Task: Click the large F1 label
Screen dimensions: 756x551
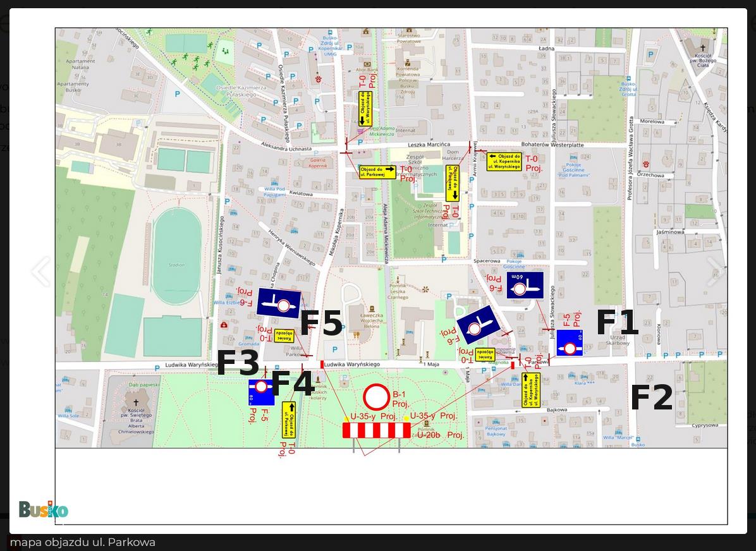Action: [x=617, y=323]
